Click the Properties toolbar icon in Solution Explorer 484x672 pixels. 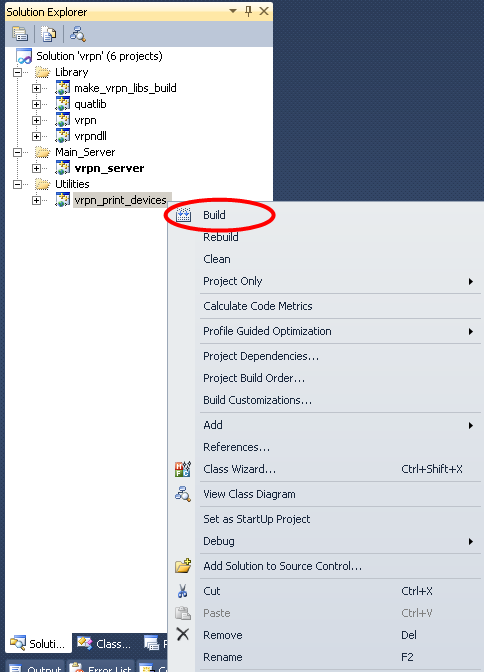point(20,34)
